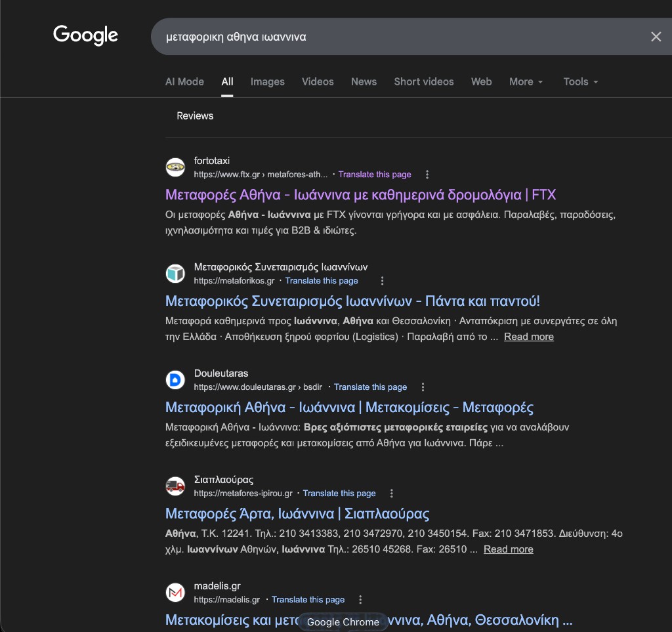Click the Σιαπλαούρας truck favicon
The width and height of the screenshot is (672, 632).
pos(175,486)
